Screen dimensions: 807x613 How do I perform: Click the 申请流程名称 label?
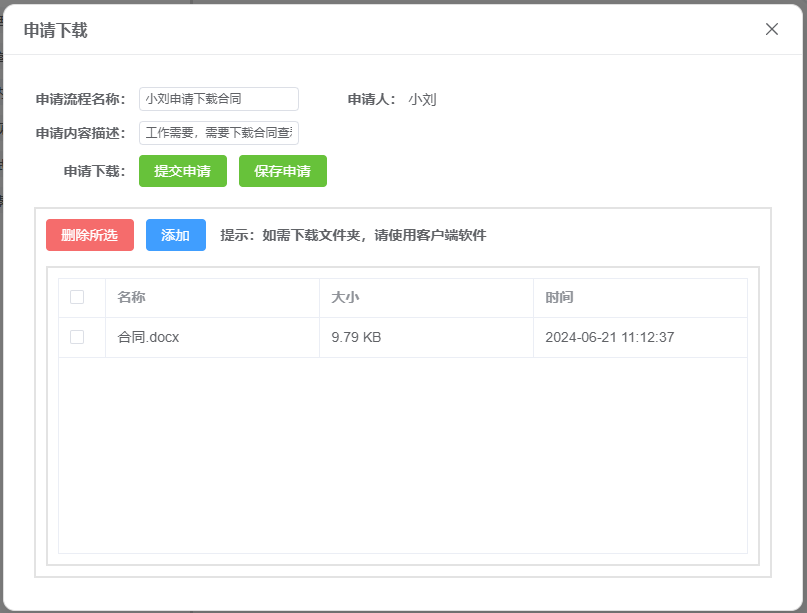click(x=80, y=99)
